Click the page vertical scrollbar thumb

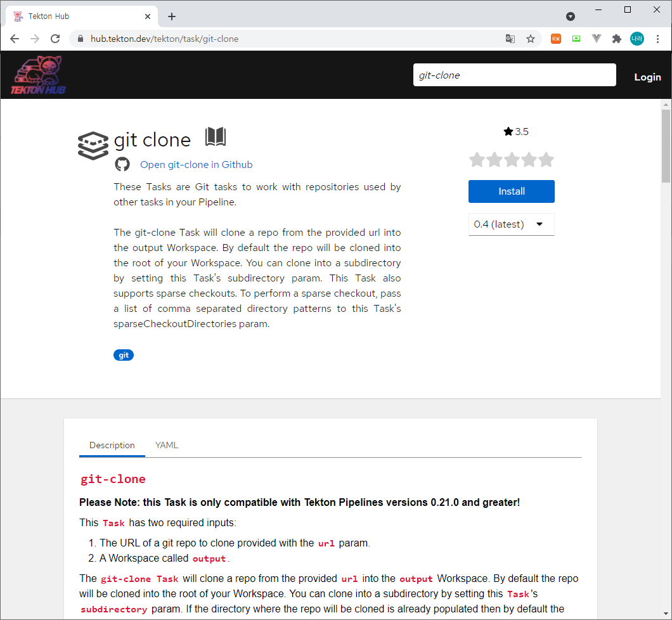(x=666, y=146)
